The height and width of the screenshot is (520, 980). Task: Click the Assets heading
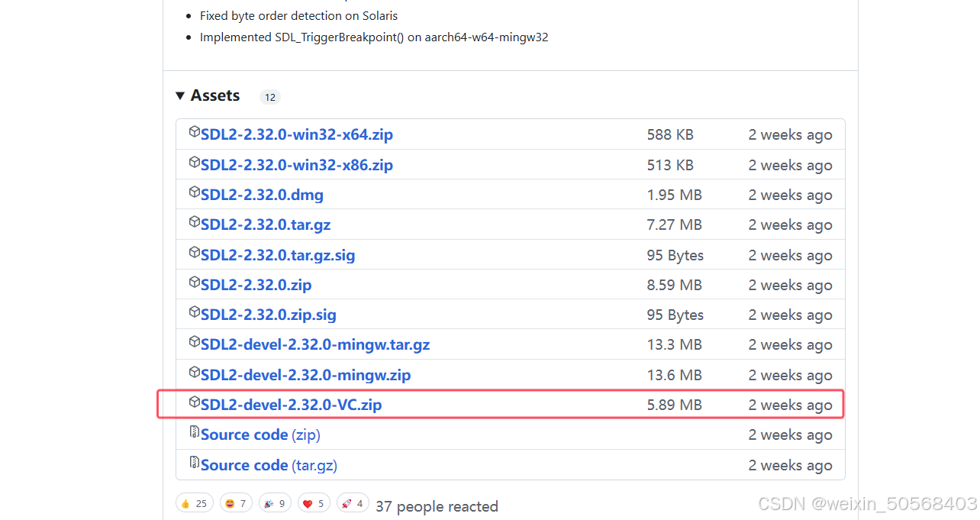point(215,95)
